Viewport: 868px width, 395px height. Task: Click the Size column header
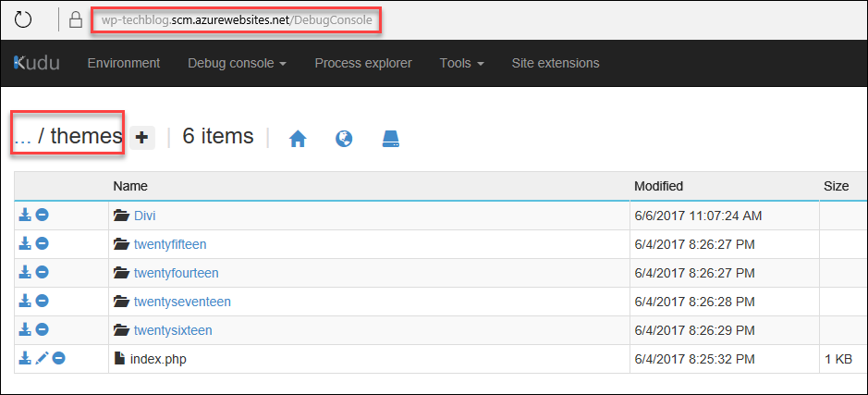(x=837, y=186)
